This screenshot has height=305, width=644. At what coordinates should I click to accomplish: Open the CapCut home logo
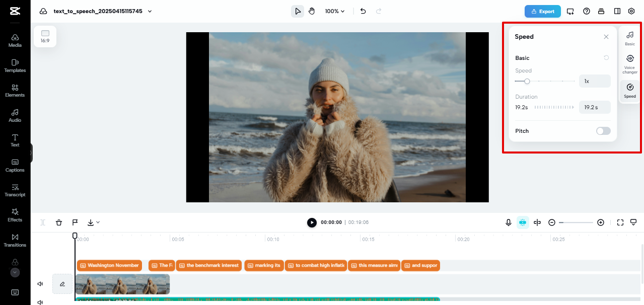coord(15,11)
